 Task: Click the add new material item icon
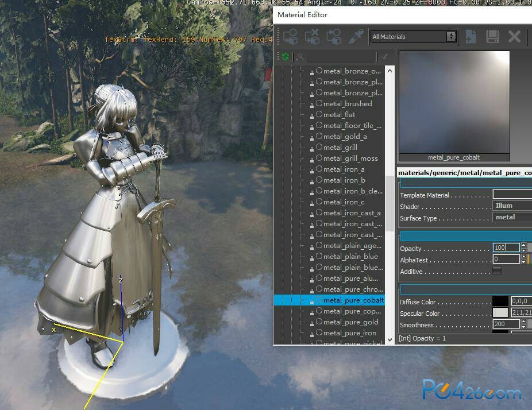tap(471, 36)
